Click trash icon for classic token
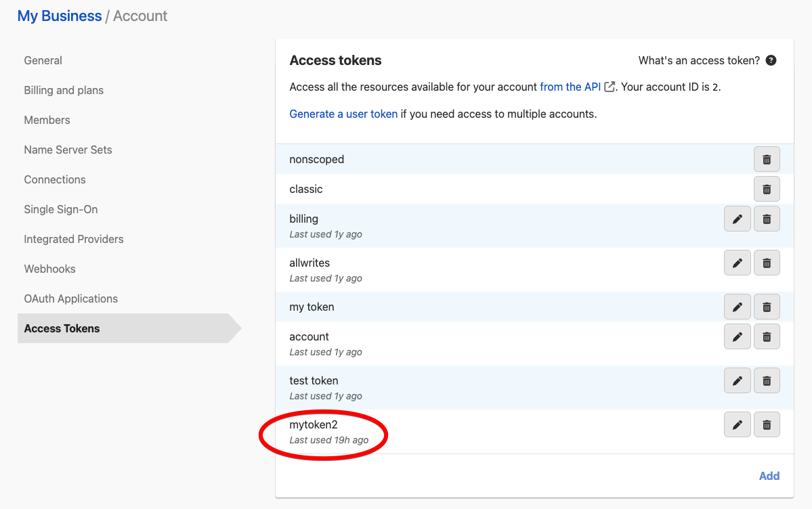Viewport: 812px width, 509px height. pos(767,190)
